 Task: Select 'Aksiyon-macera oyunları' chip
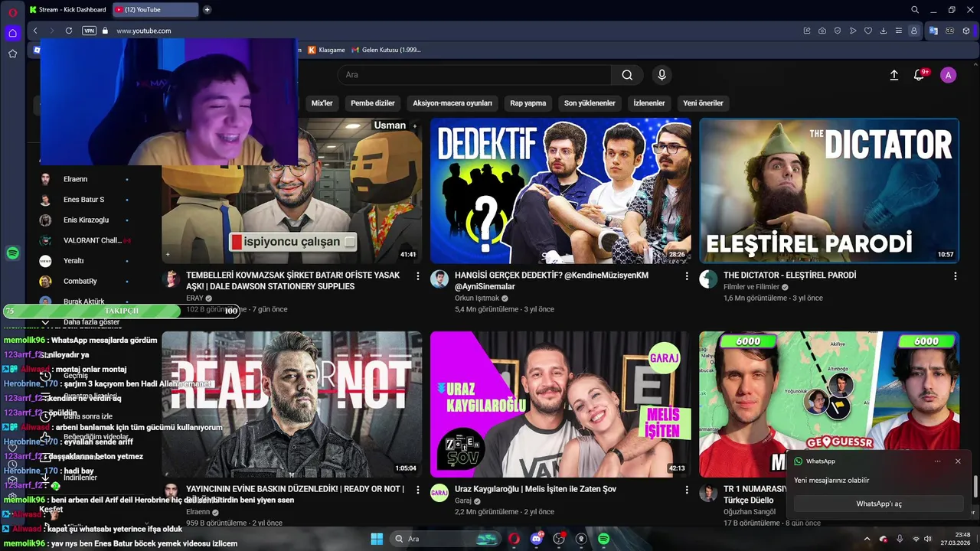(x=452, y=103)
